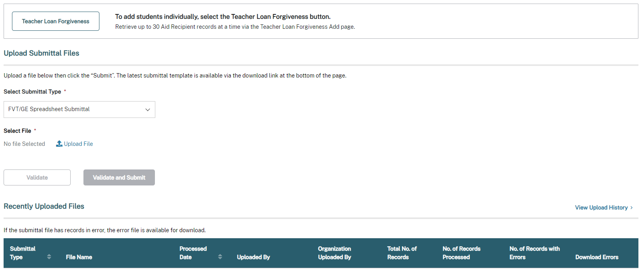The width and height of the screenshot is (644, 269).
Task: Click the Processed Date sort arrows icon
Action: (x=220, y=257)
